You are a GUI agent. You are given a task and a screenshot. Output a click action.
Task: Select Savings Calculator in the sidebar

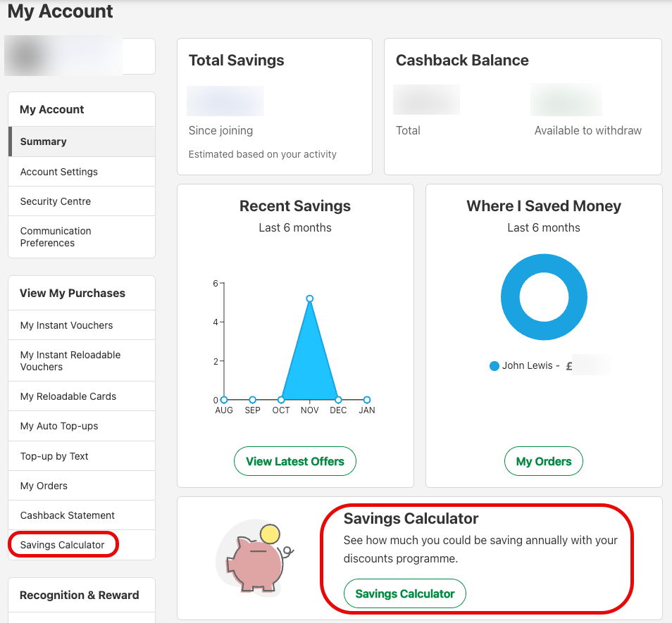click(x=63, y=545)
